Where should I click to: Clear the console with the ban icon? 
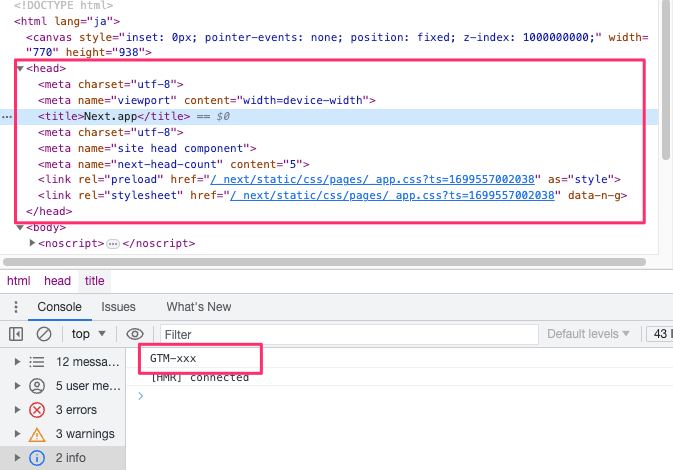click(44, 334)
